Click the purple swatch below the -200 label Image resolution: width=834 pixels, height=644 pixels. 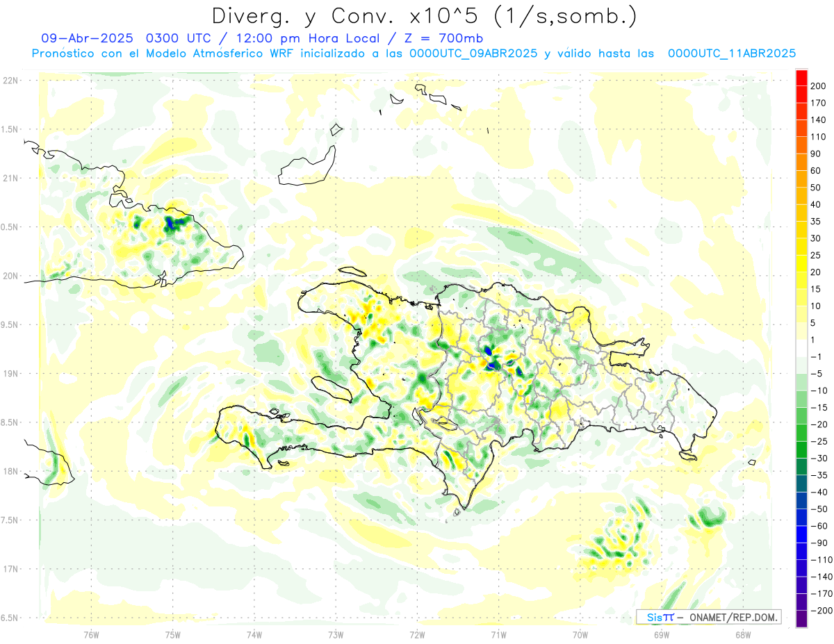point(801,619)
